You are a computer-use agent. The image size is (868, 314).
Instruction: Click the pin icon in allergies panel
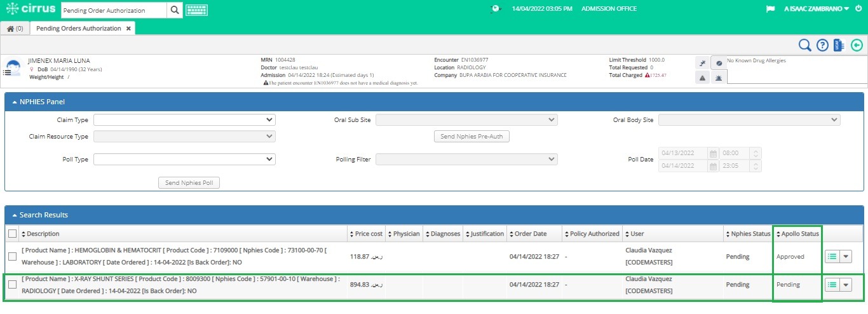coord(702,63)
